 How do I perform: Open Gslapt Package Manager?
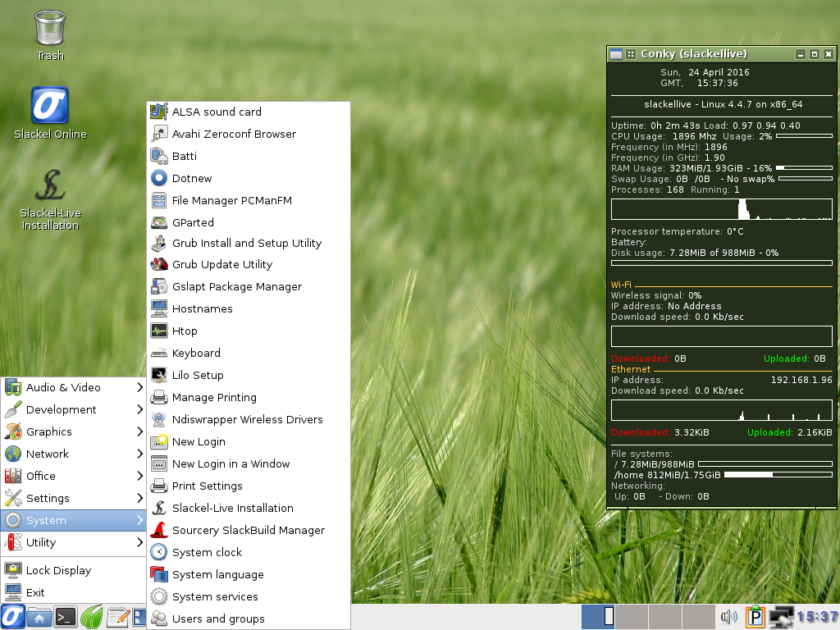click(249, 286)
